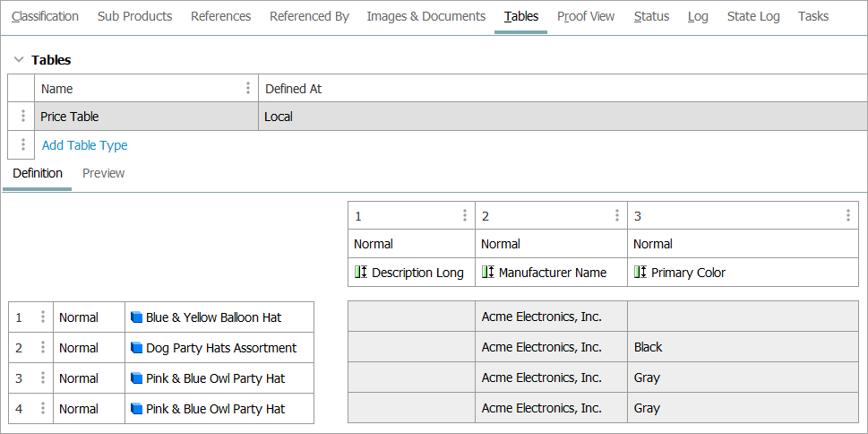Click the blue cube icon for Blue & Yellow Balloon Hat
The image size is (868, 434).
pyautogui.click(x=137, y=317)
